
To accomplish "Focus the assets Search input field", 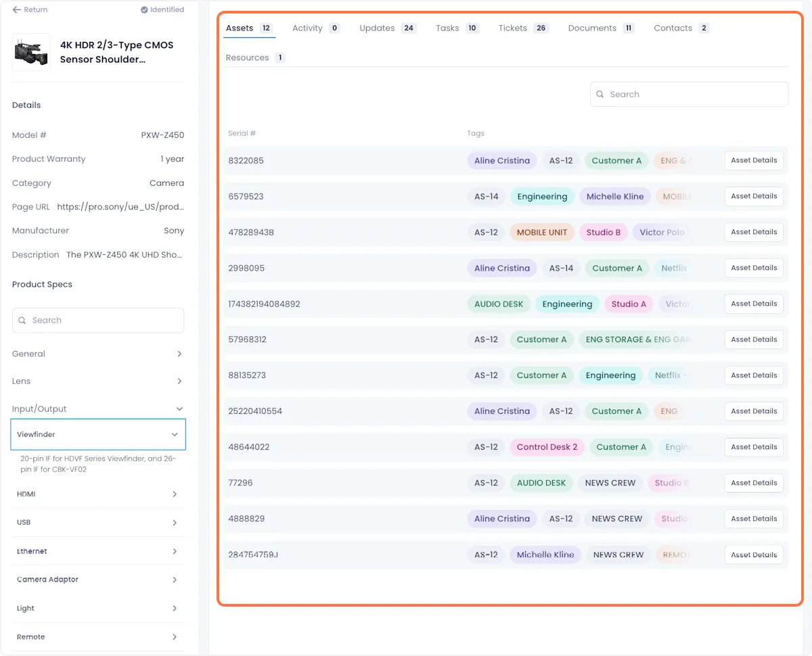I will 689,95.
